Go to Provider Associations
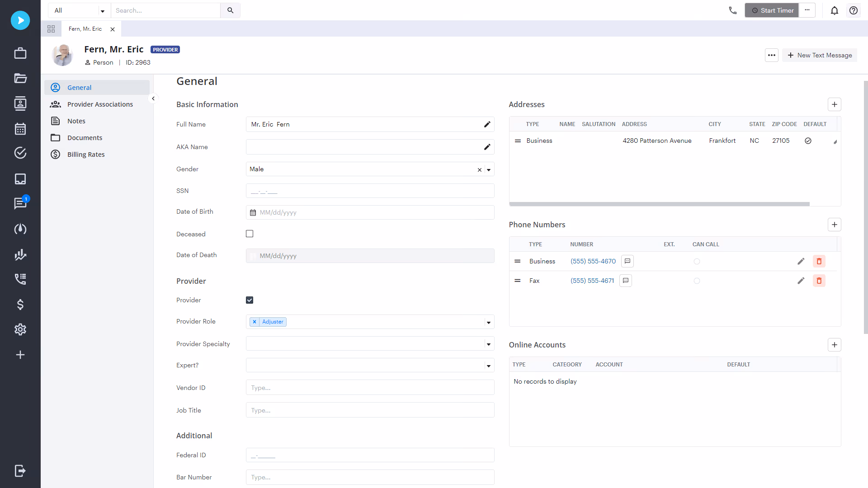 (x=97, y=104)
